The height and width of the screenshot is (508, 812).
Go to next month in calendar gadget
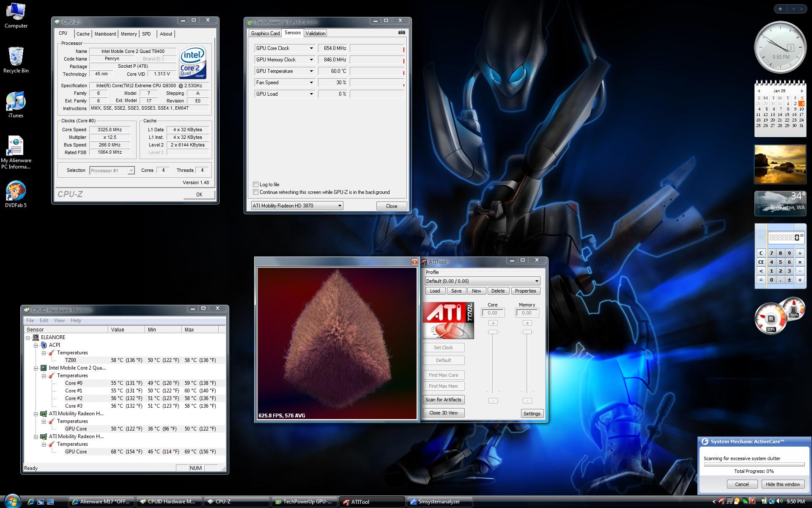pos(801,91)
